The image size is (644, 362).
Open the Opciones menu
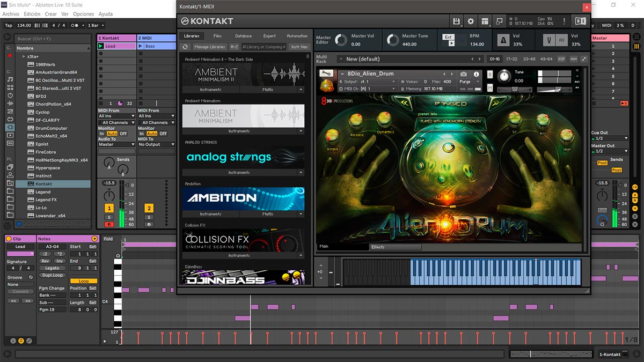click(83, 14)
